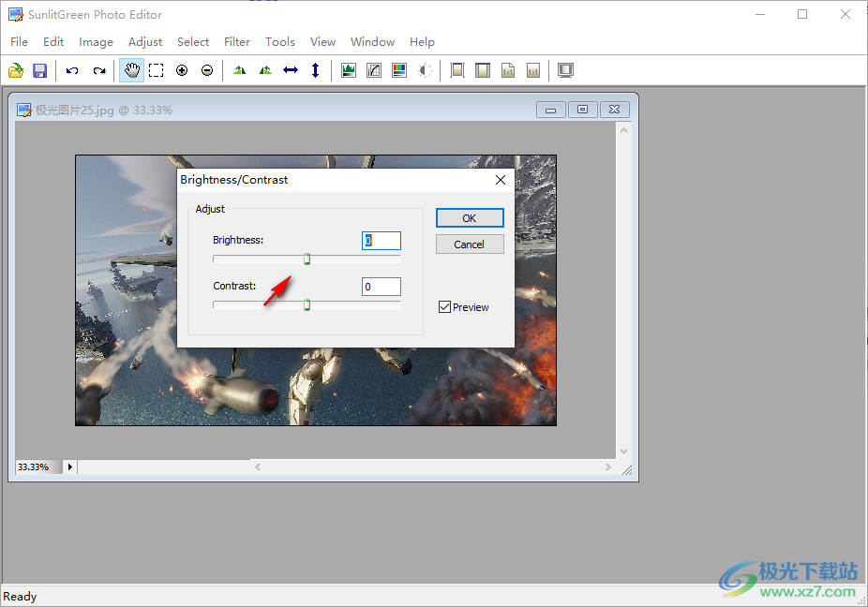Click the vertical scrollbar down arrow
The width and height of the screenshot is (868, 607).
click(x=623, y=452)
